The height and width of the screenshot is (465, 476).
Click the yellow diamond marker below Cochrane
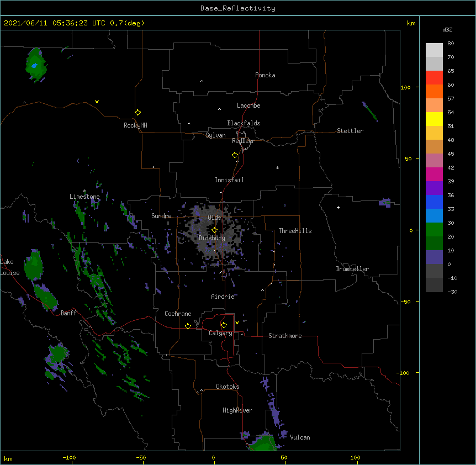click(188, 326)
